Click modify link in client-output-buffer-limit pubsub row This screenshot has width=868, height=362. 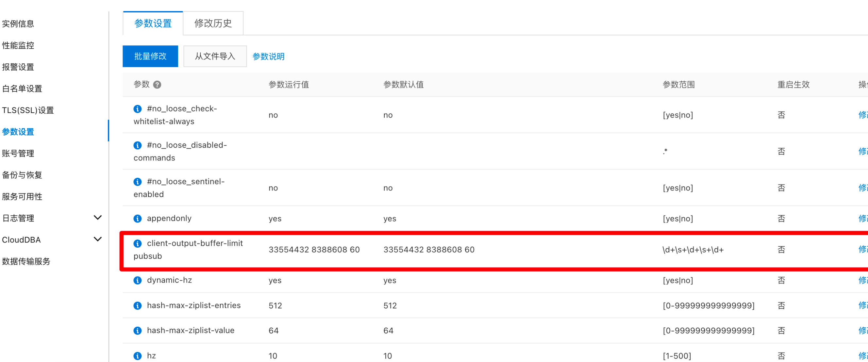point(863,250)
